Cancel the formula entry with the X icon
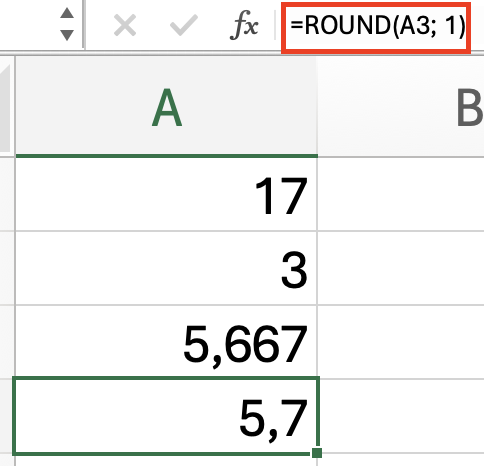The image size is (484, 466). [x=125, y=25]
